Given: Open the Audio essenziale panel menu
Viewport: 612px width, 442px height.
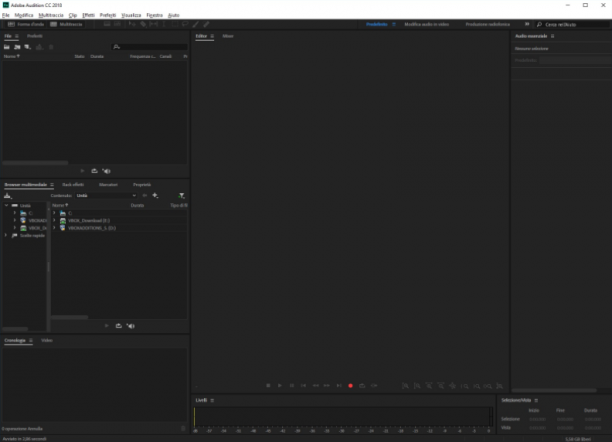Looking at the screenshot, I should 552,36.
